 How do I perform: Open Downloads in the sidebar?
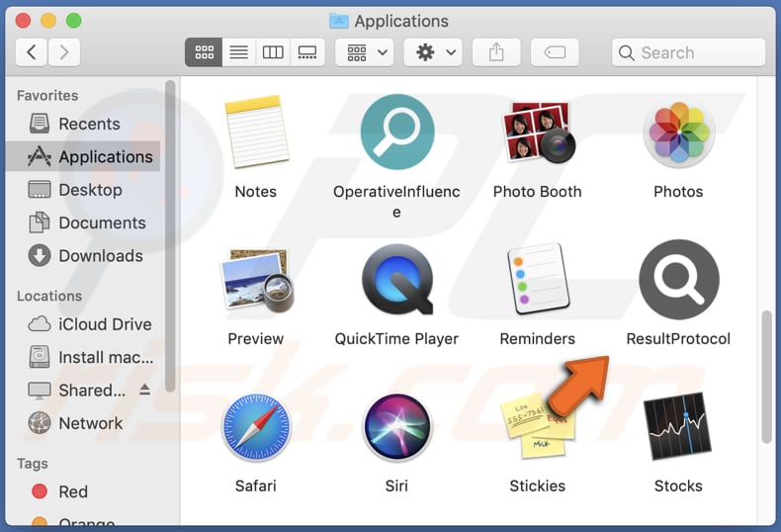pyautogui.click(x=84, y=255)
